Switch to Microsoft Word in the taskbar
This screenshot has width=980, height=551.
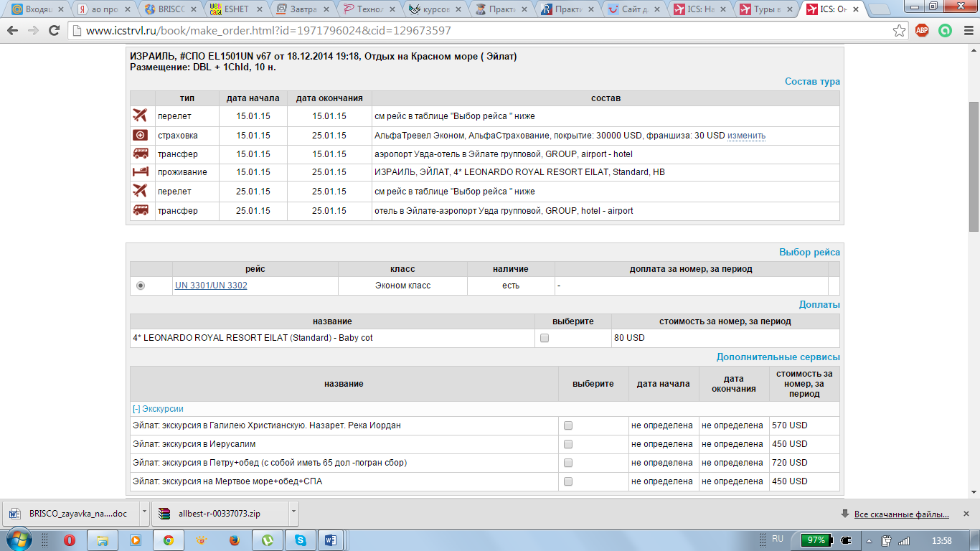[331, 540]
